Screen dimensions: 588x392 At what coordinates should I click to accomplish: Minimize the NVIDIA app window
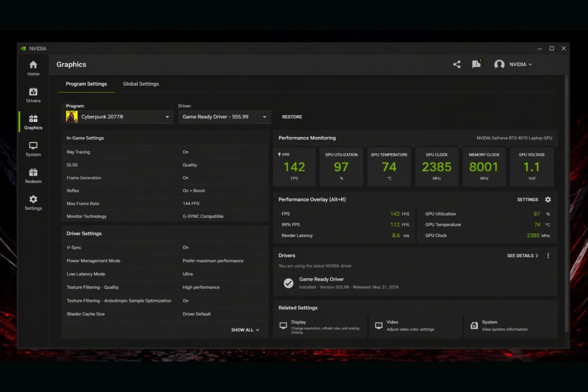point(539,49)
